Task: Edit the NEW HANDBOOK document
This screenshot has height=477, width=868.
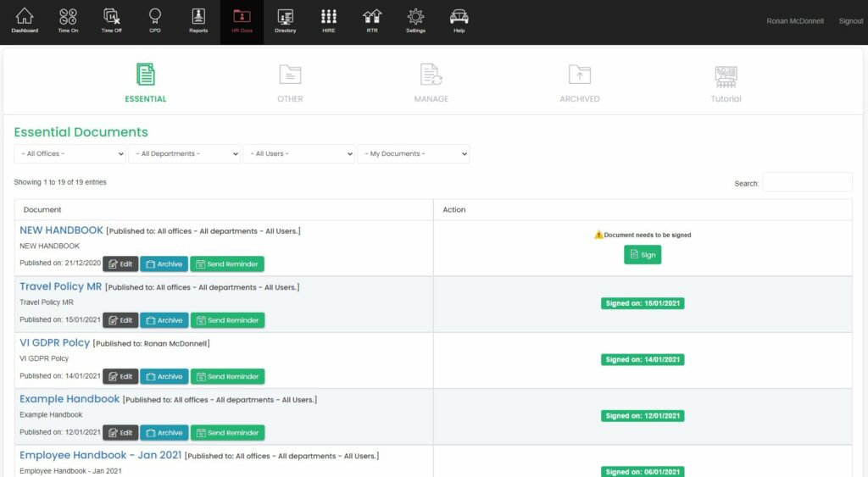Action: tap(120, 264)
